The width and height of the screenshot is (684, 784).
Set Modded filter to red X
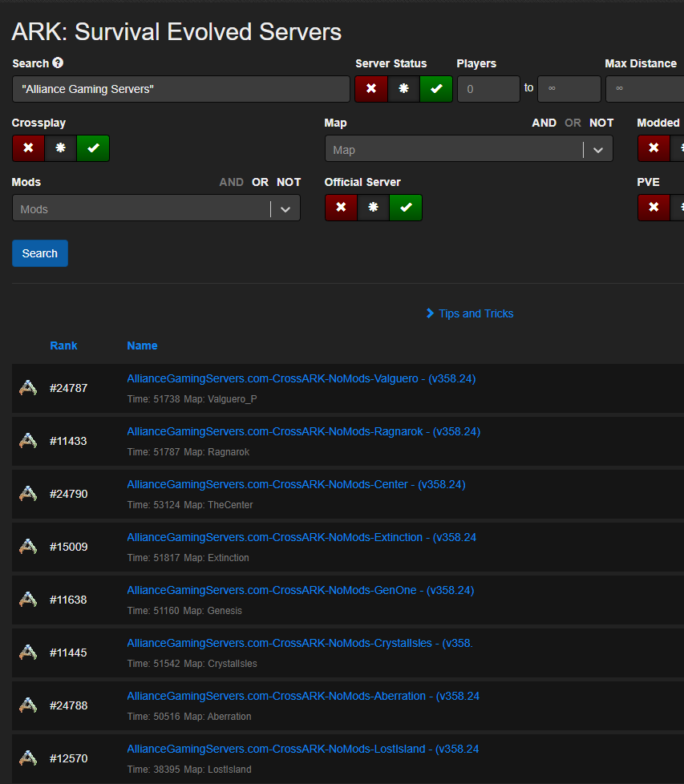point(654,148)
